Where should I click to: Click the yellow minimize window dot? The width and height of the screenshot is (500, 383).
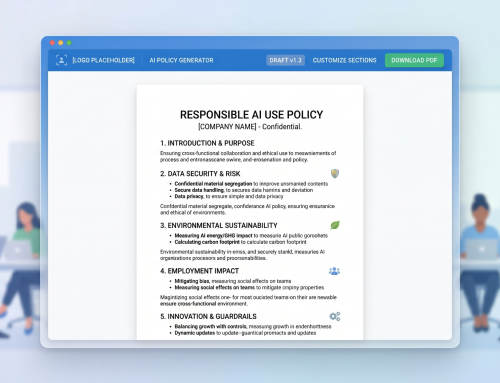tap(61, 43)
